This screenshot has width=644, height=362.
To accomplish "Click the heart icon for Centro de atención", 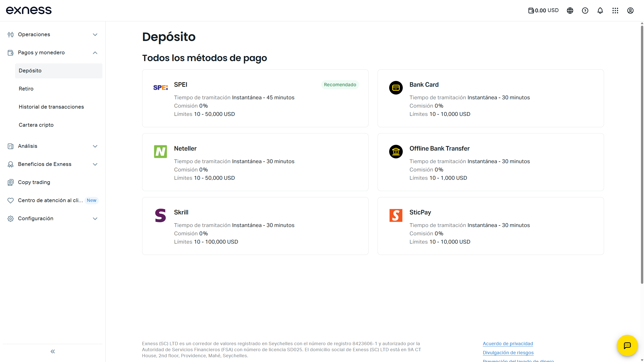I will (11, 200).
